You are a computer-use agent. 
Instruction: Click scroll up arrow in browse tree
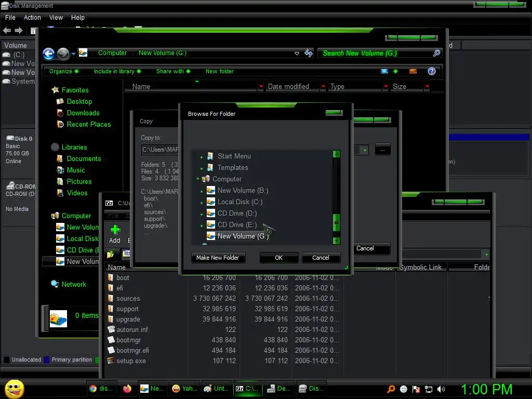(336, 154)
